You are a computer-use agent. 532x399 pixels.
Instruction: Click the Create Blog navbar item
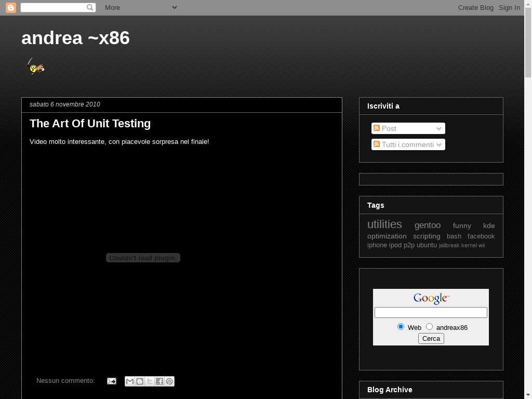pos(475,7)
